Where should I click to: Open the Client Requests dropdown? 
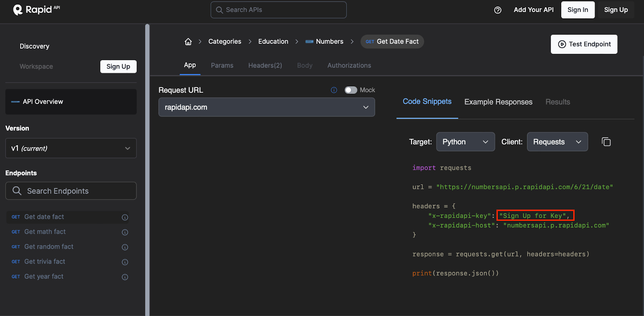(x=557, y=142)
